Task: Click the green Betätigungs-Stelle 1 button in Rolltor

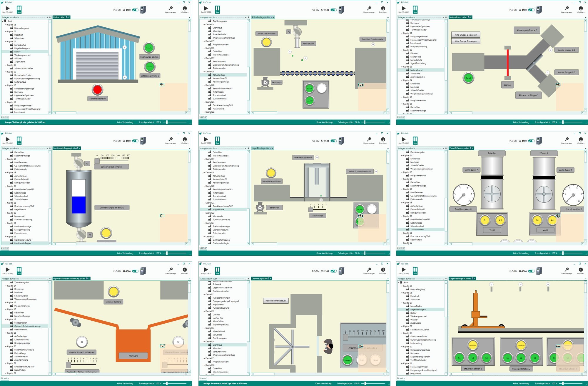Action: pyautogui.click(x=149, y=48)
